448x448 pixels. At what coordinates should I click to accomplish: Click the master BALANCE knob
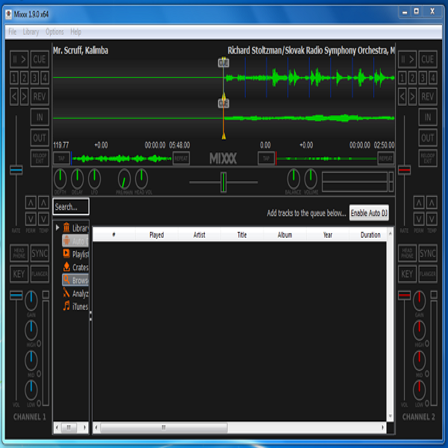point(293,179)
